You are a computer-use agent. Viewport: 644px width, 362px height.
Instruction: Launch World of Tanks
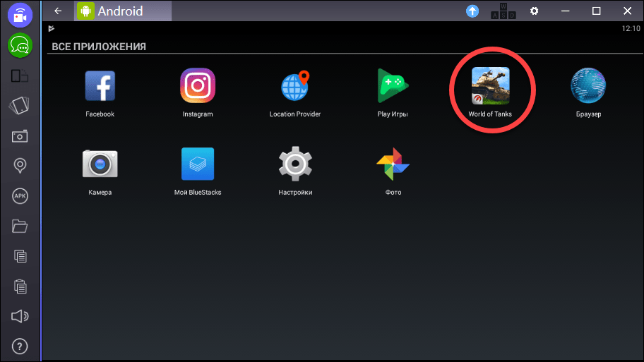(x=490, y=86)
